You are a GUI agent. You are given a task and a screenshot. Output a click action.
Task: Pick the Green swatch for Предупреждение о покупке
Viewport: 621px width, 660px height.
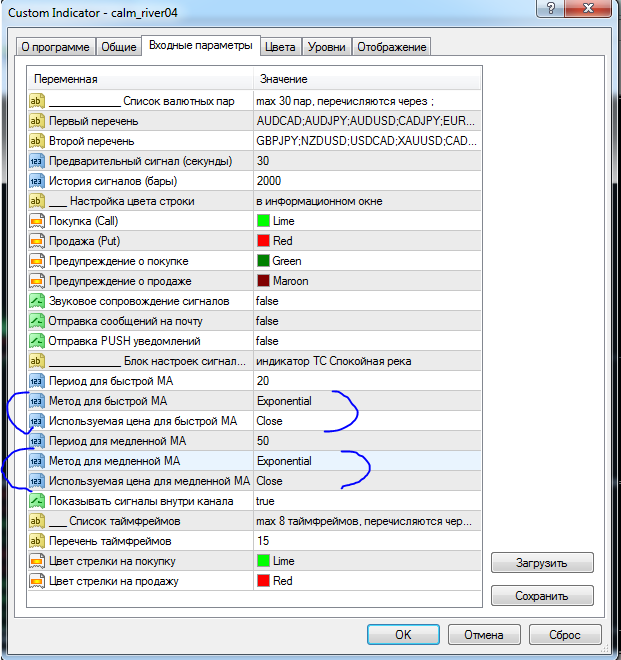[x=263, y=261]
